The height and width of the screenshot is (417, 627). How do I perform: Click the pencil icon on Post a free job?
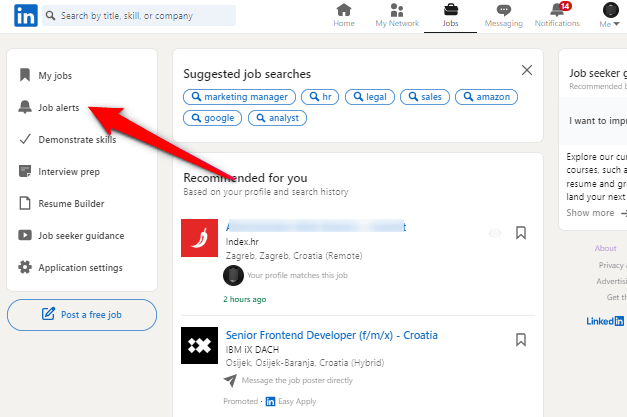48,314
